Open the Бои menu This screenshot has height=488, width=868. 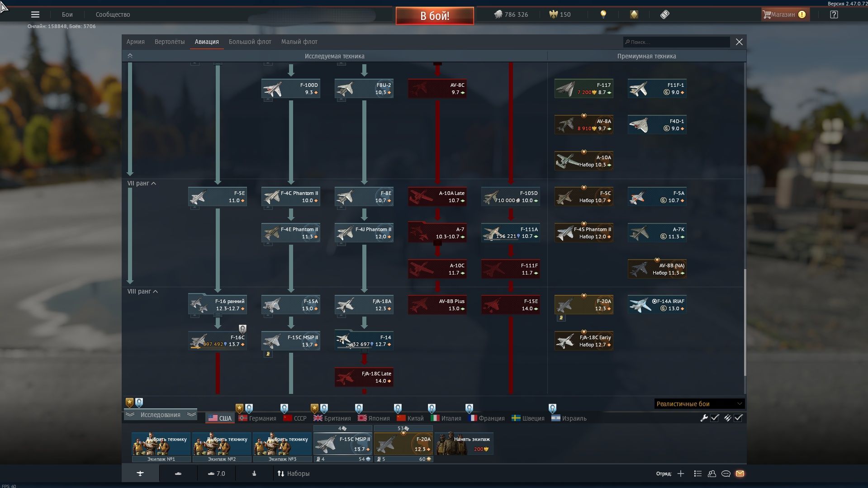[x=67, y=14]
